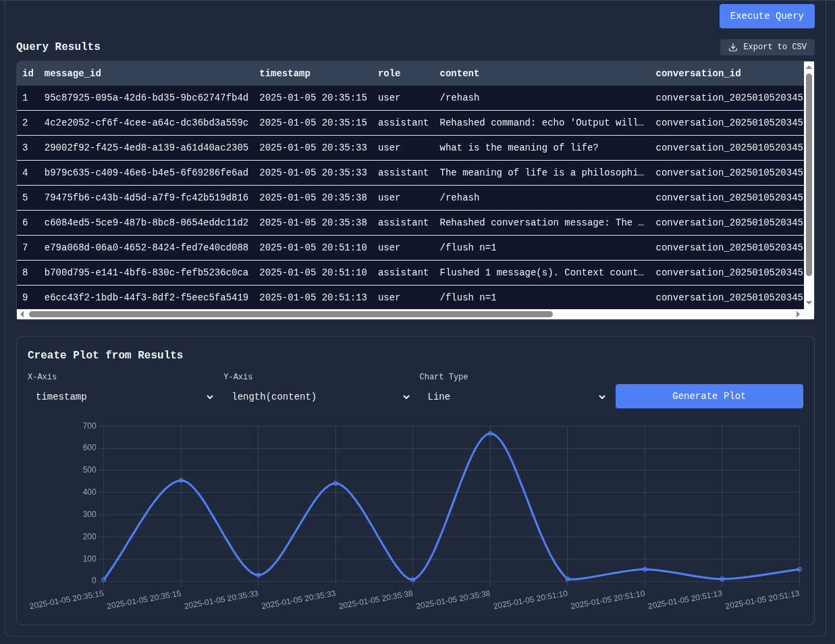Click the chart peak point near 670

coord(490,433)
